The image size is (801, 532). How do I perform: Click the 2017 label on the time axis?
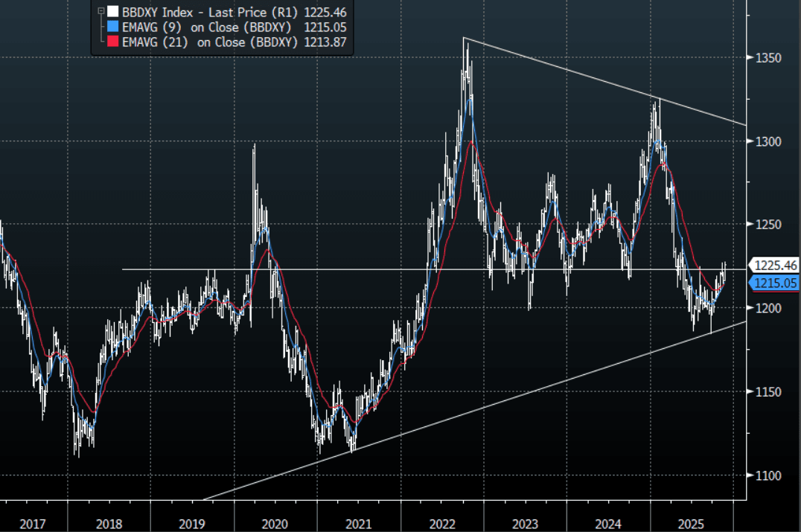point(33,524)
